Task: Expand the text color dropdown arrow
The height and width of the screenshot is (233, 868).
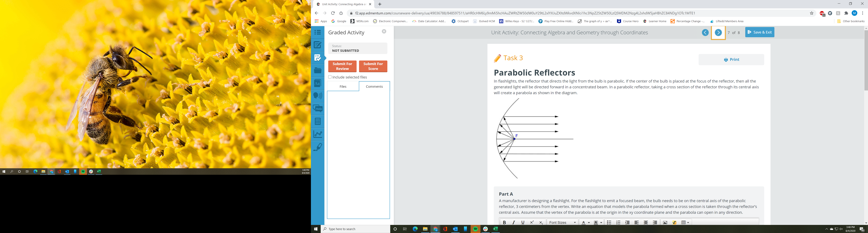Action: click(589, 222)
